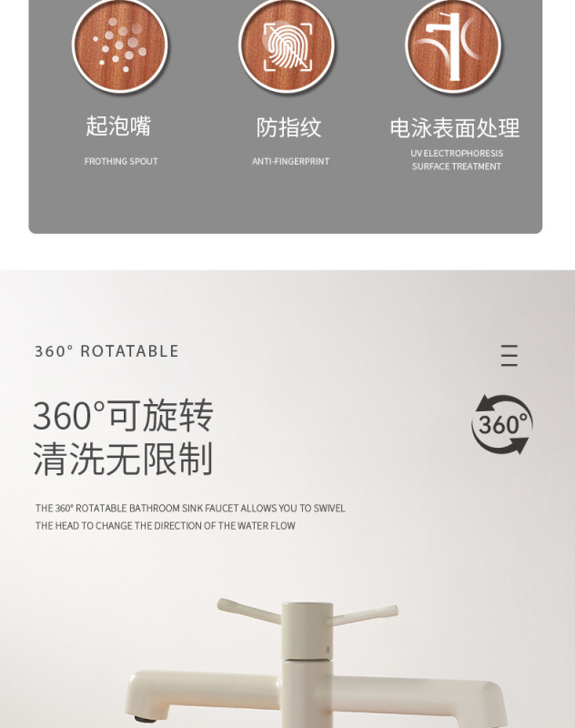Screen dimensions: 575x728
Task: Click the 清洗无限制 headline line
Action: [124, 459]
